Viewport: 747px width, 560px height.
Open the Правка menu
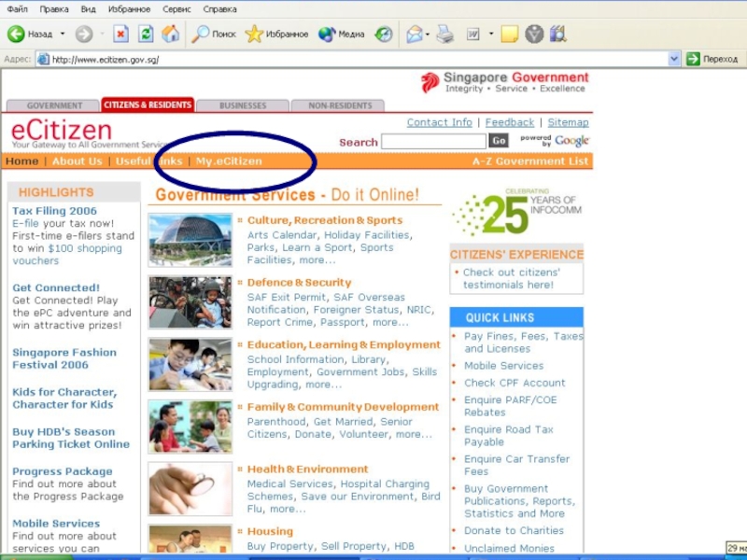pos(54,9)
